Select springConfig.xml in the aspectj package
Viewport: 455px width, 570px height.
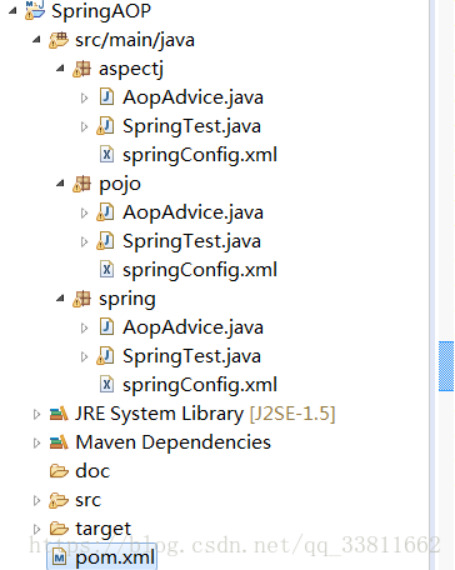tap(200, 156)
